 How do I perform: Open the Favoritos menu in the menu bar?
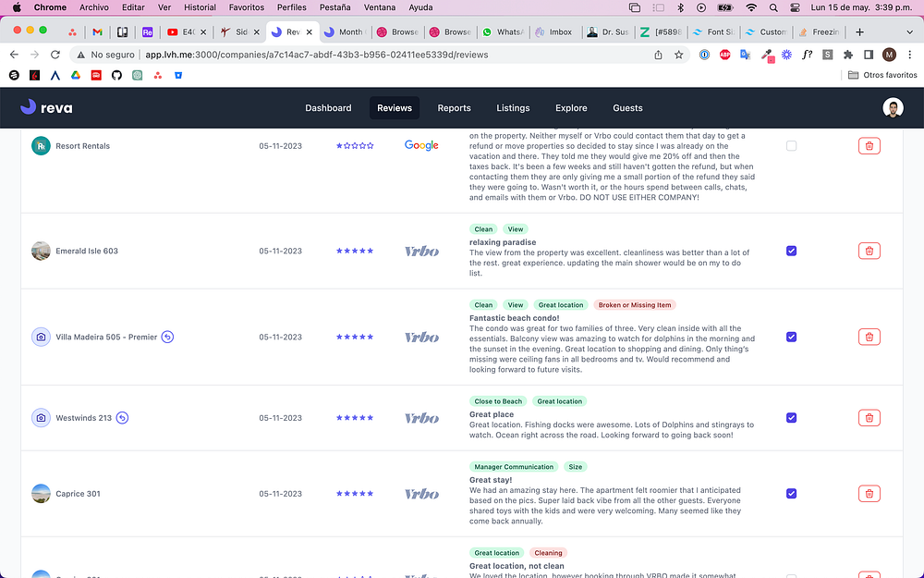point(247,7)
